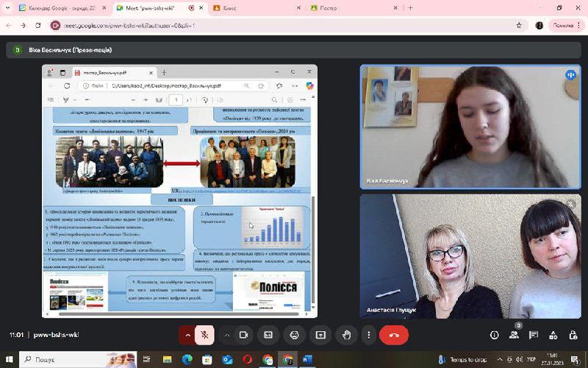Expand video settings arrow beside camera
This screenshot has height=368, width=588.
tap(226, 335)
